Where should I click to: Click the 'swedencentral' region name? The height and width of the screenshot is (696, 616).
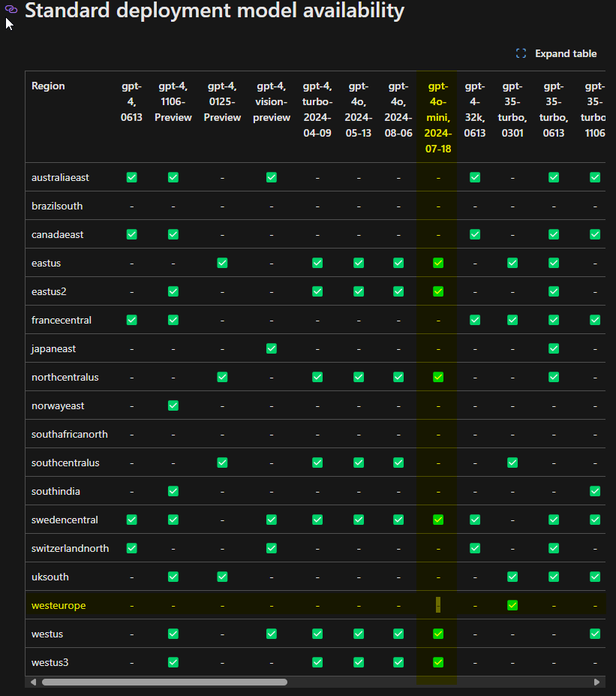tap(65, 520)
